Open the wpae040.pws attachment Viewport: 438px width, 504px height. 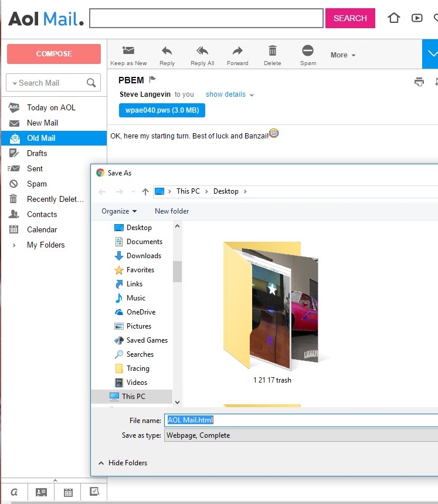click(x=162, y=110)
